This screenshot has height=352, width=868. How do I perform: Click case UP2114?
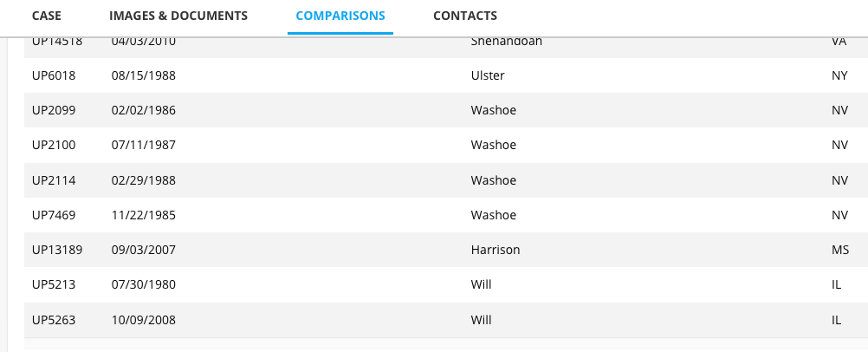[54, 180]
